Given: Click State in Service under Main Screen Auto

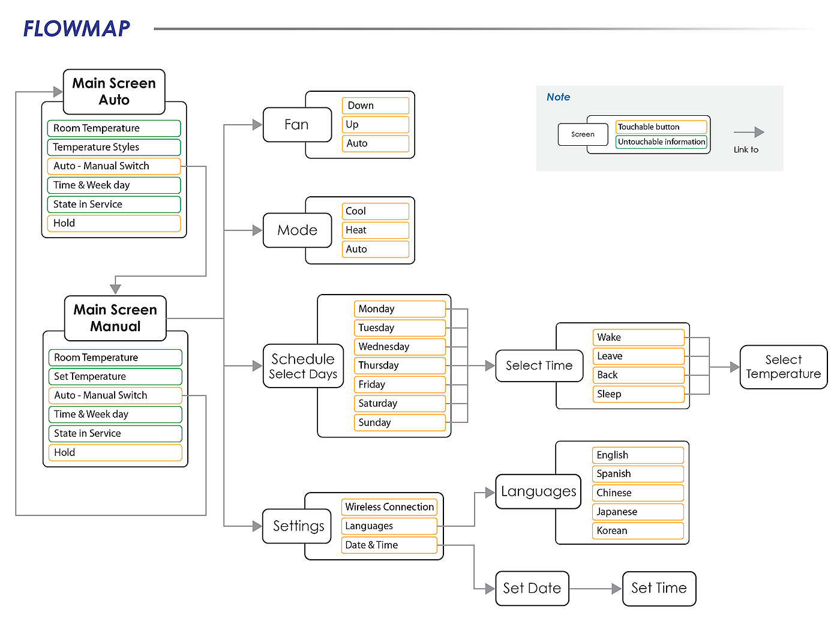Looking at the screenshot, I should click(114, 205).
